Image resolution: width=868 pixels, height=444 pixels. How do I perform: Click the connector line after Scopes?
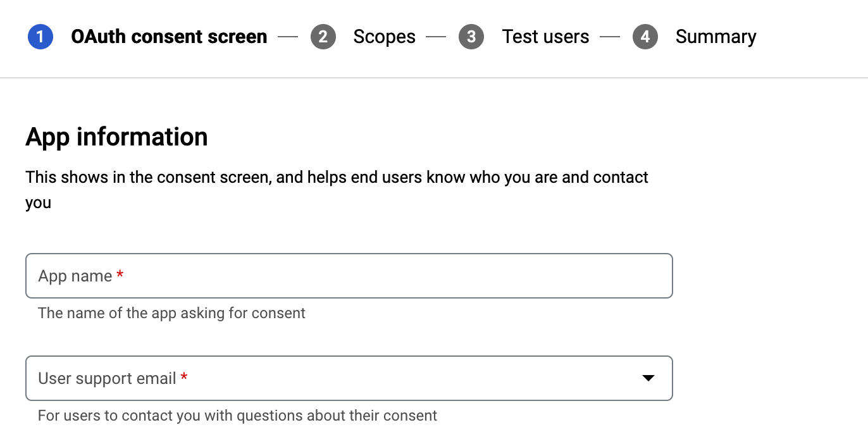point(436,37)
